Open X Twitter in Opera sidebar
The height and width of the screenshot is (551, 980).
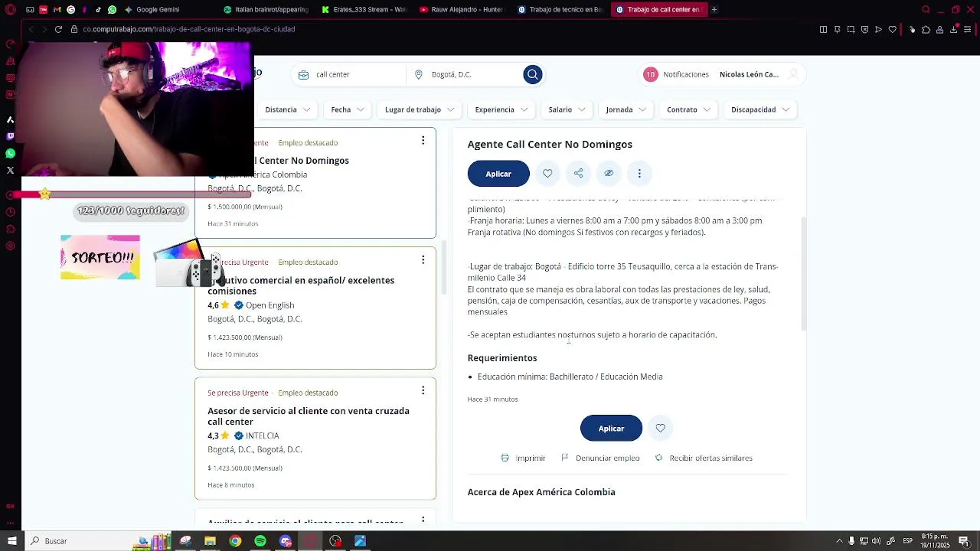click(11, 170)
